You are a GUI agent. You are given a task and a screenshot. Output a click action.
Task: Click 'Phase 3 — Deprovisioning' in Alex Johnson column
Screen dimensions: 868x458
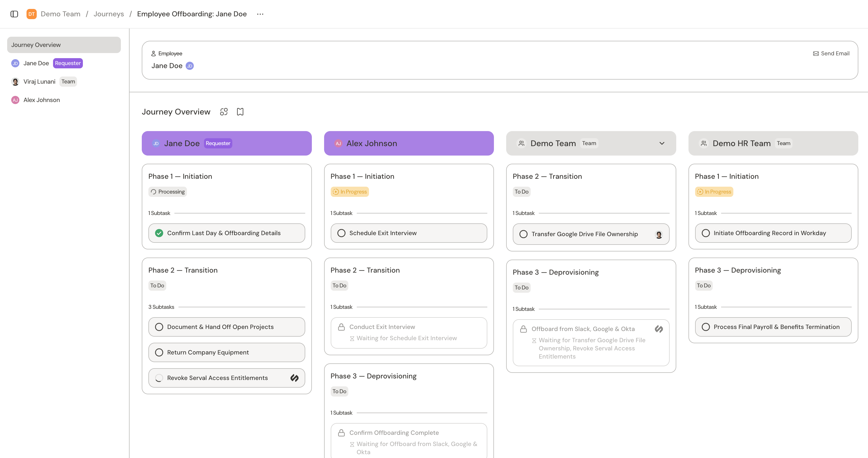[373, 376]
